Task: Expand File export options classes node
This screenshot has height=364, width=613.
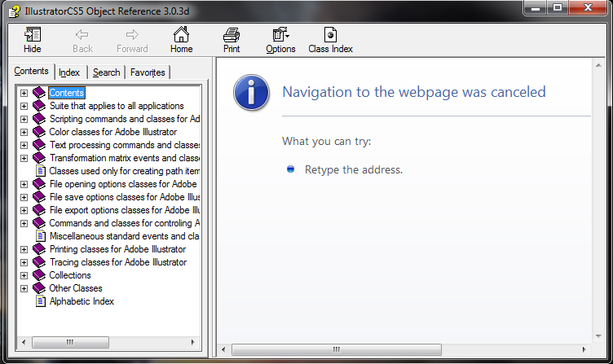Action: coord(24,210)
